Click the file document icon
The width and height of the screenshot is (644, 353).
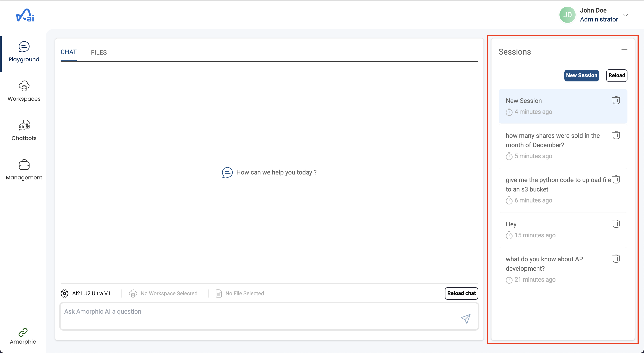(x=219, y=293)
